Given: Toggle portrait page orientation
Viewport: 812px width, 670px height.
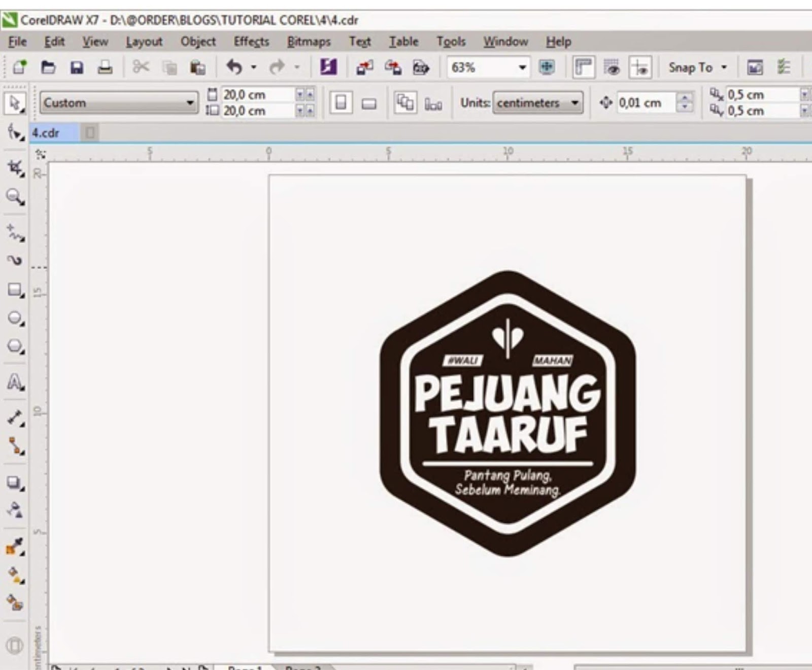Looking at the screenshot, I should coord(341,102).
